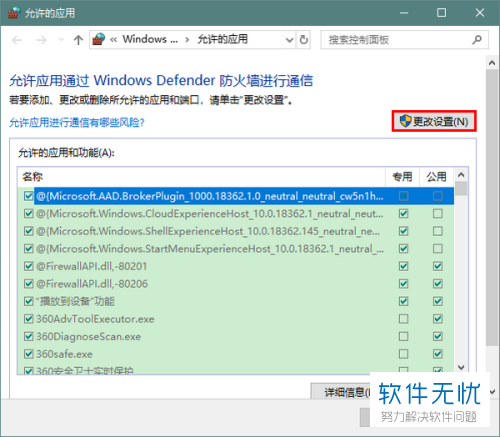The width and height of the screenshot is (500, 437).
Task: Select the ShellExperienceHost row
Action: (236, 231)
